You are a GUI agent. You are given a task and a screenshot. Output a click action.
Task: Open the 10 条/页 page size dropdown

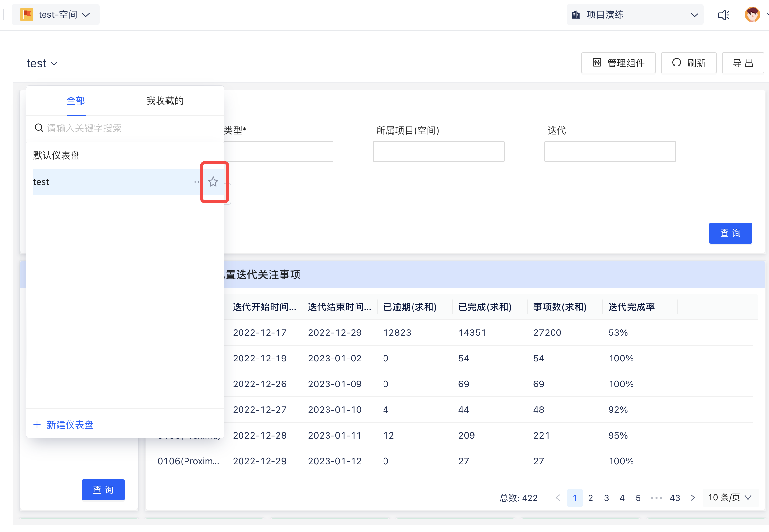[730, 498]
